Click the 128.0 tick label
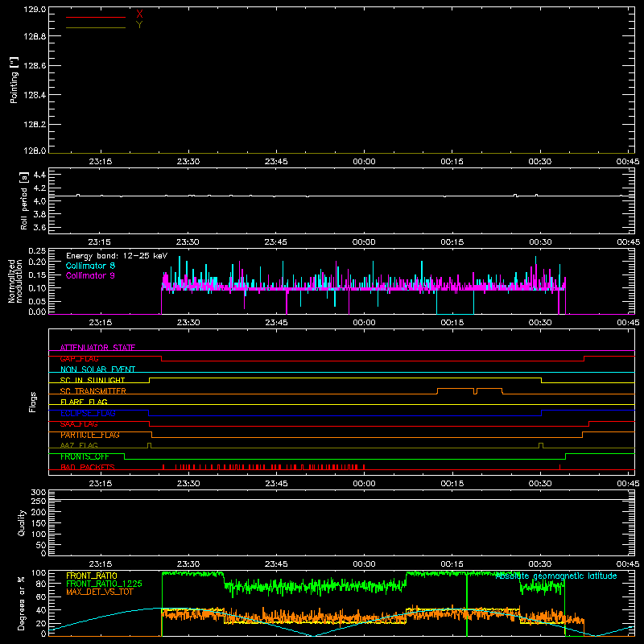The image size is (644, 644). pos(35,151)
